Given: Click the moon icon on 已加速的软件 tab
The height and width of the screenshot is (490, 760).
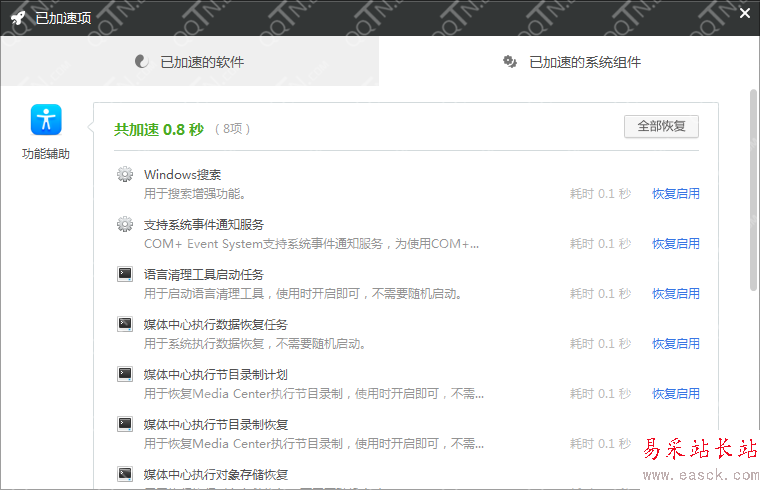Looking at the screenshot, I should 142,62.
